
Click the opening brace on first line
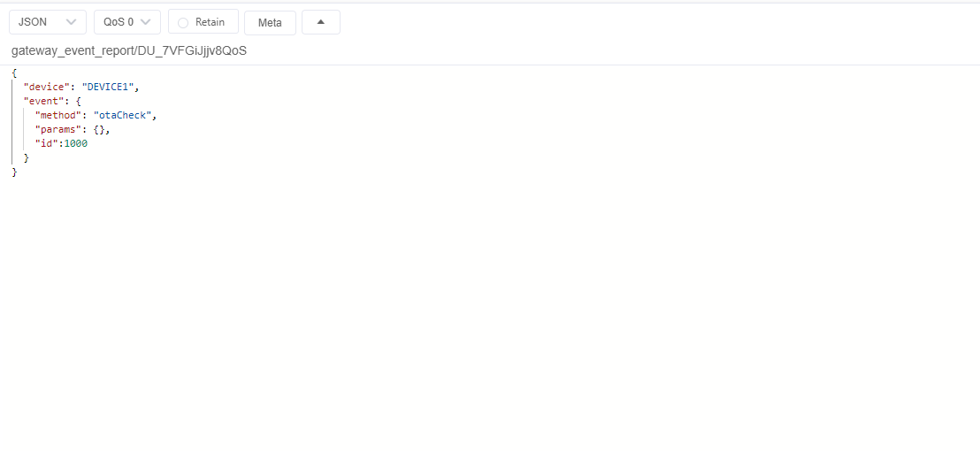14,73
